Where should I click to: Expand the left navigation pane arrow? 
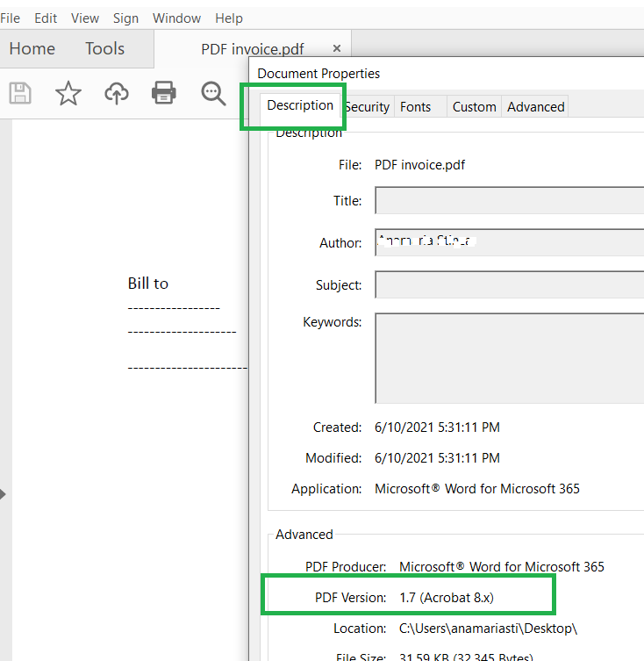(x=4, y=494)
